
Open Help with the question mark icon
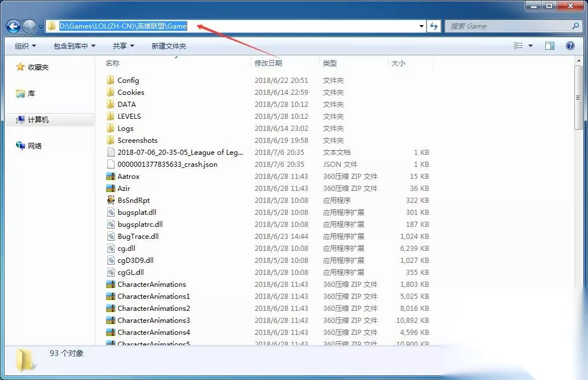570,46
